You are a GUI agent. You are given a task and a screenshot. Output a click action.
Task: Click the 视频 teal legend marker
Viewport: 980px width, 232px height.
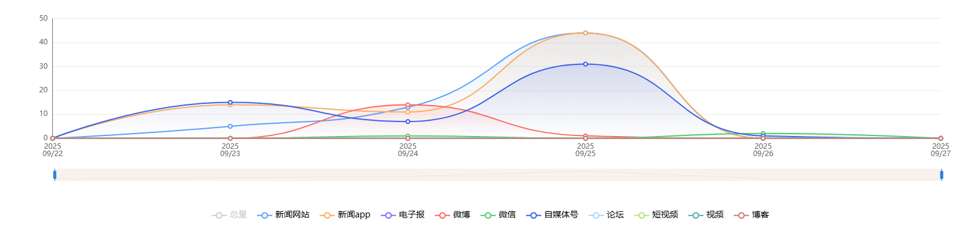tap(696, 215)
